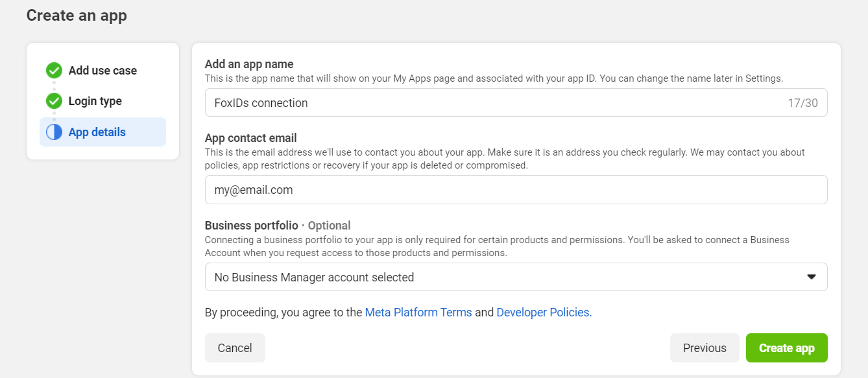868x378 pixels.
Task: Go to the Add use case step
Action: (102, 71)
